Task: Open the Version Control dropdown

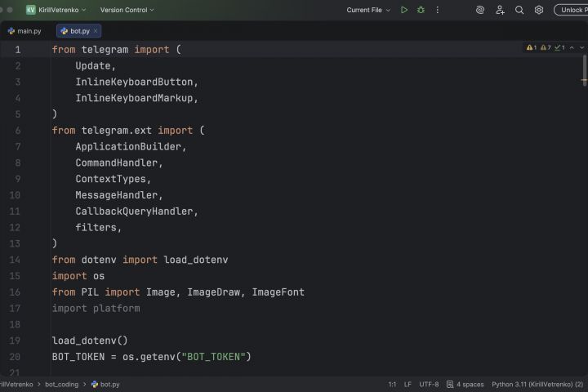Action: 127,10
